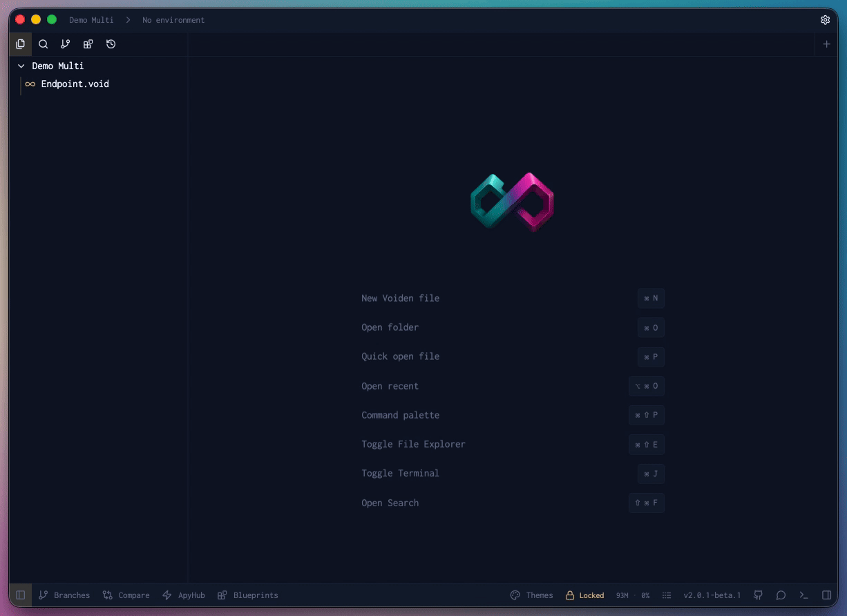Screen dimensions: 847x616
Task: Click the Open folder action
Action: pyautogui.click(x=390, y=327)
